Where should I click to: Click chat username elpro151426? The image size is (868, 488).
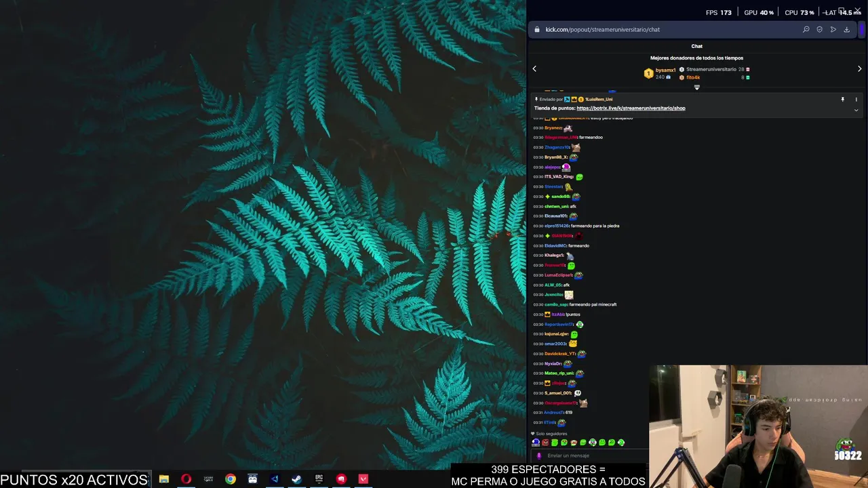pos(557,226)
